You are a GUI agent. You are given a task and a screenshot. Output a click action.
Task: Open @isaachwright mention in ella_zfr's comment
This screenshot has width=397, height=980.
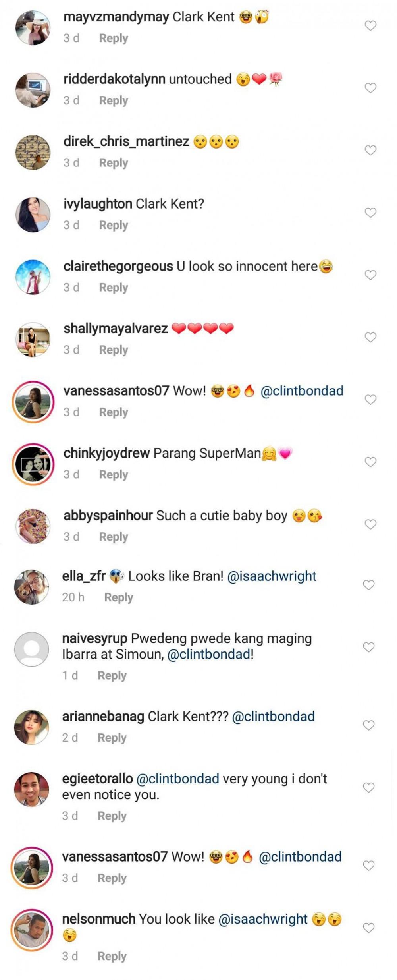tap(272, 576)
